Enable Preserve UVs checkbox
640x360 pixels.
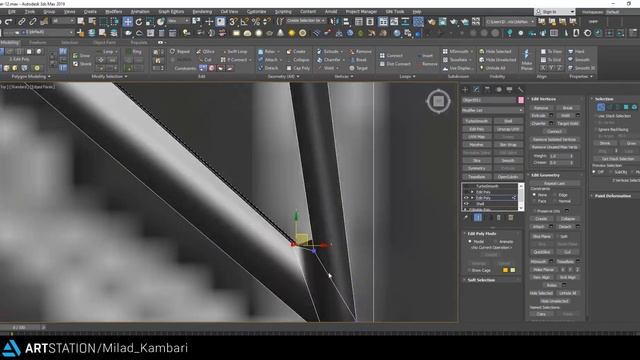point(534,211)
